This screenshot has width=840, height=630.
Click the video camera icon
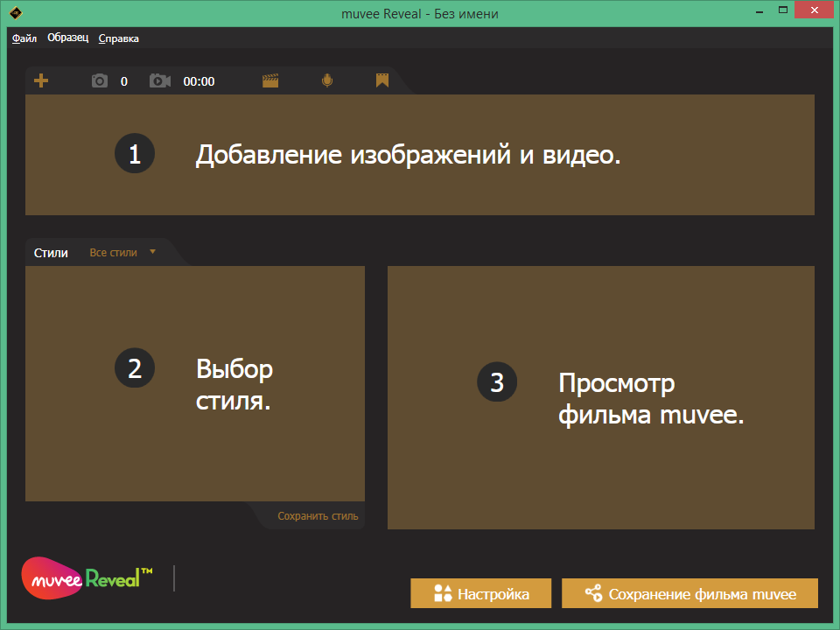159,80
